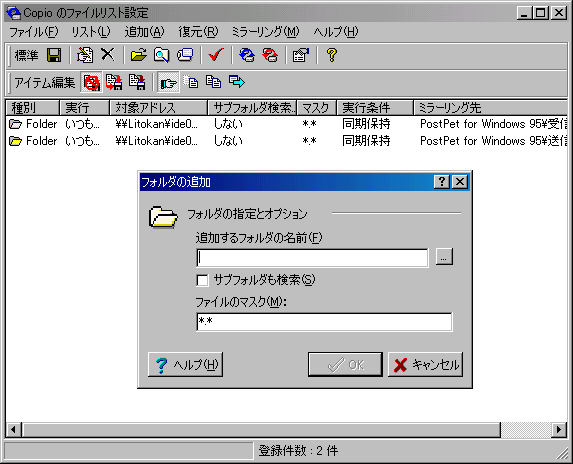Click the pointing hand icon
The height and width of the screenshot is (464, 573).
click(x=168, y=82)
